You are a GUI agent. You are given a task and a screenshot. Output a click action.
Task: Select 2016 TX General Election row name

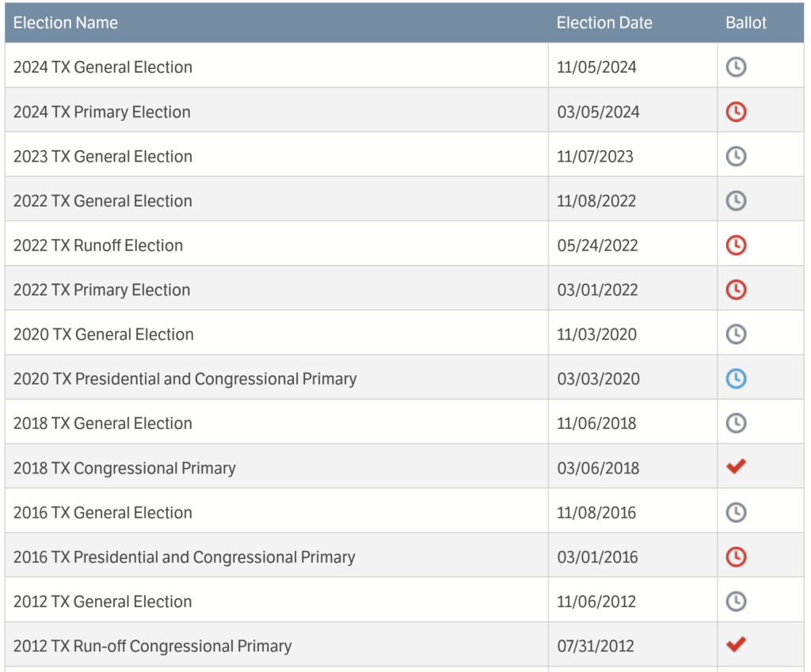tap(103, 513)
